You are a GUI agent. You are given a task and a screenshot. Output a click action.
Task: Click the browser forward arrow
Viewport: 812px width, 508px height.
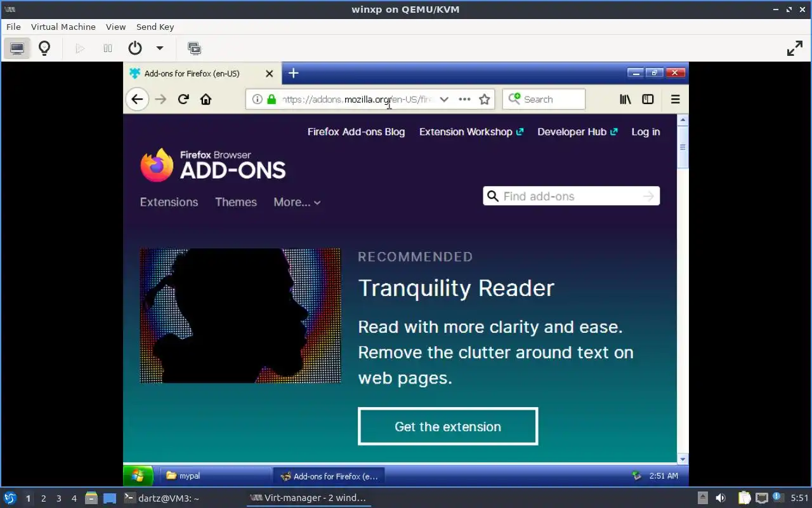[160, 99]
